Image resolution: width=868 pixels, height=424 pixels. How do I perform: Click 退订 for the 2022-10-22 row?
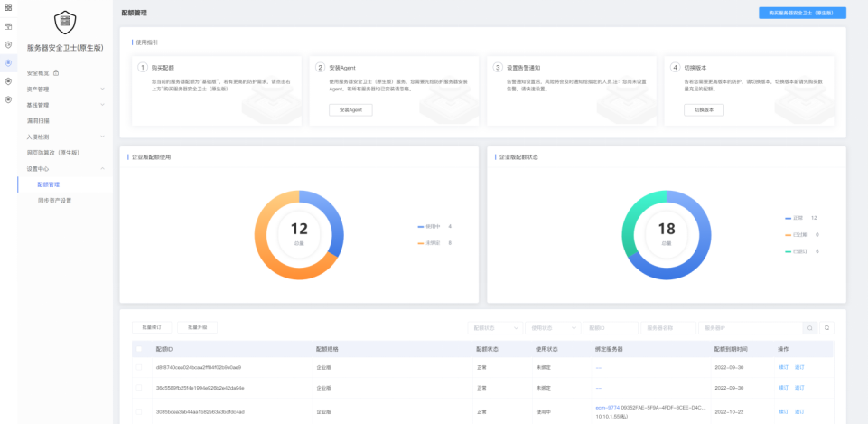click(x=799, y=412)
